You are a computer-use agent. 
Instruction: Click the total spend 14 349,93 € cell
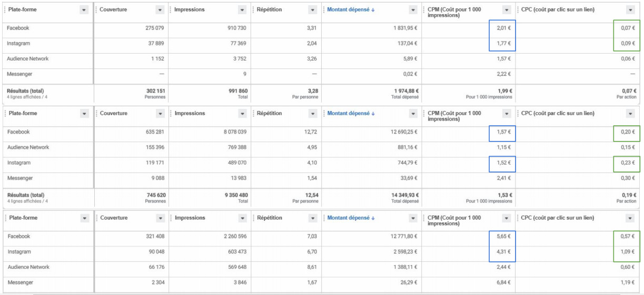(x=404, y=195)
